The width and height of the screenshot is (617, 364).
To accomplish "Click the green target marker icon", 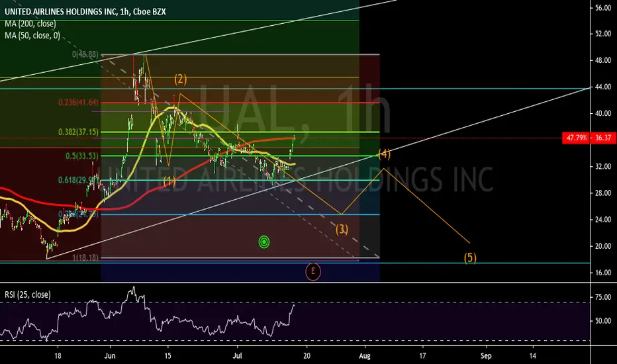I will pyautogui.click(x=264, y=242).
